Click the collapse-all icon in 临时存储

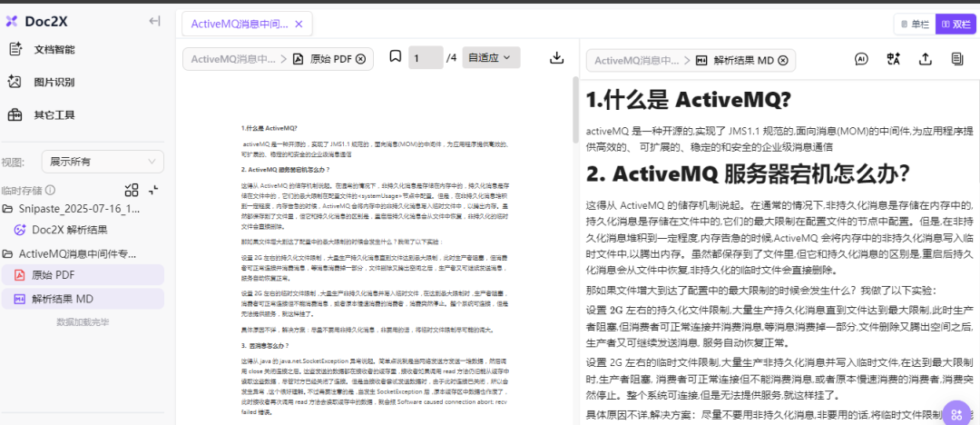153,190
